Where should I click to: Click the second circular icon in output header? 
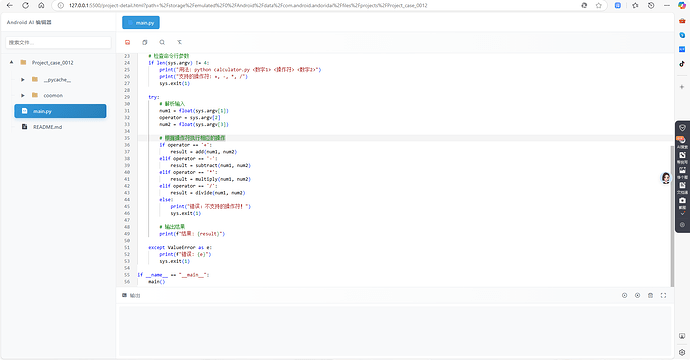[637, 295]
